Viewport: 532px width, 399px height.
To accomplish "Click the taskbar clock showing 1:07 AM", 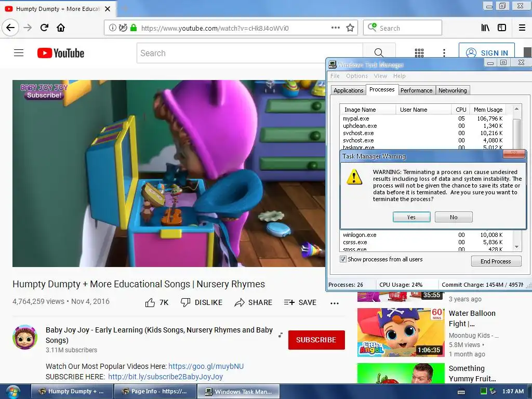I will click(513, 391).
